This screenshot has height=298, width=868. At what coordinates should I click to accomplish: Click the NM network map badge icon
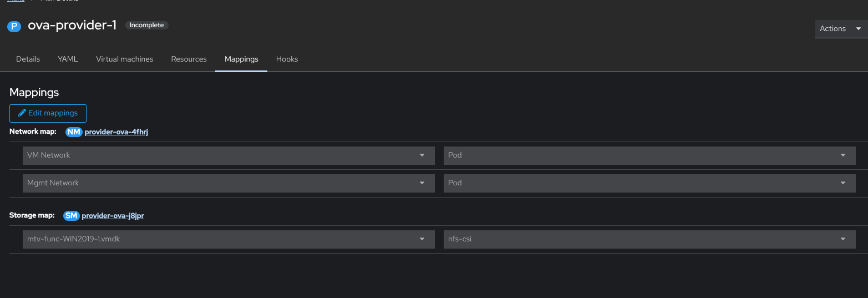point(74,132)
